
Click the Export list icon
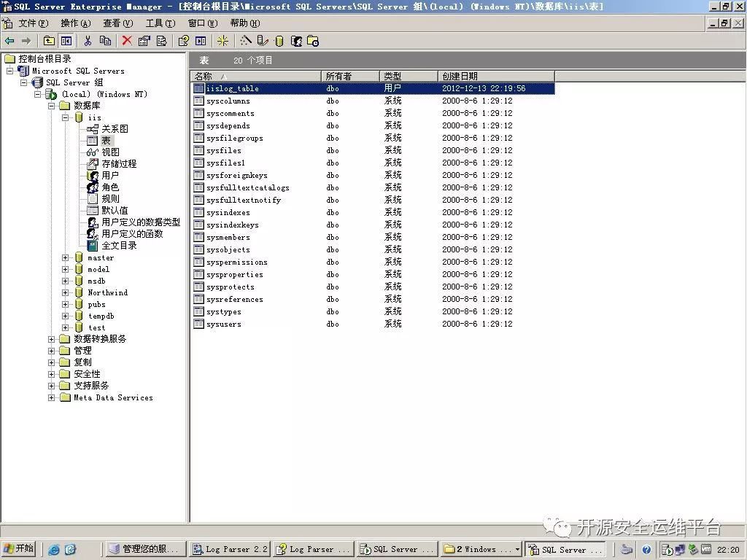coord(161,41)
